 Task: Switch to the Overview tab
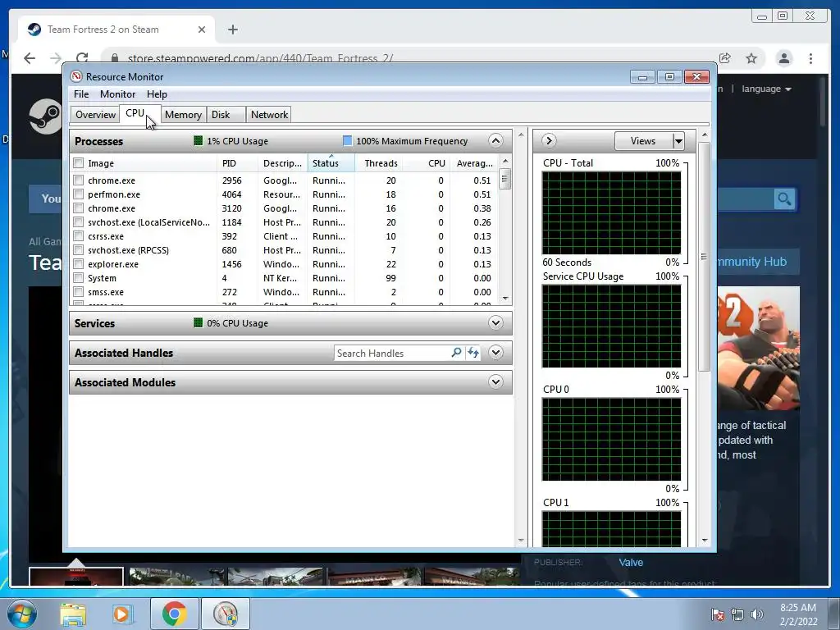95,115
